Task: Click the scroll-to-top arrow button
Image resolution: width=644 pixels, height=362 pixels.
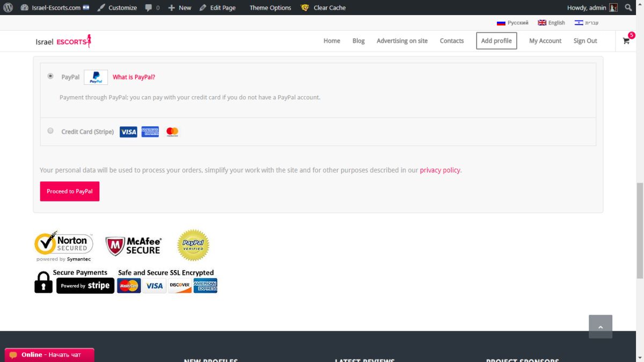Action: tap(601, 327)
